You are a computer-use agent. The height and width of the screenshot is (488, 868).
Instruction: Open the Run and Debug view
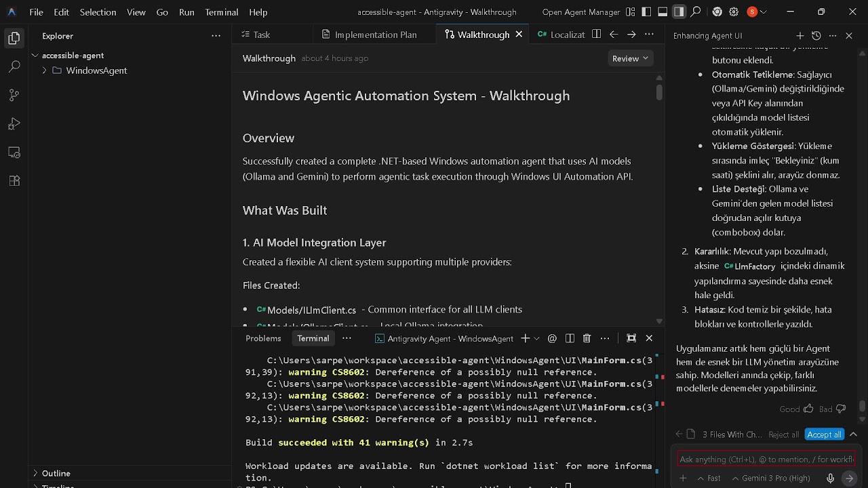(14, 124)
